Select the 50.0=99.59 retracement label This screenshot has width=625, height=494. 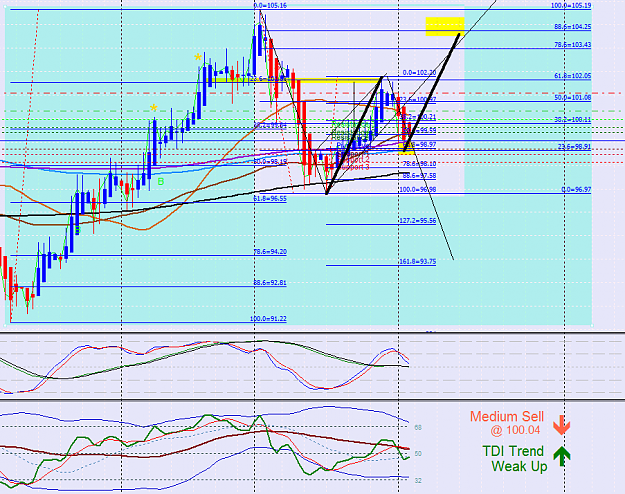(419, 130)
